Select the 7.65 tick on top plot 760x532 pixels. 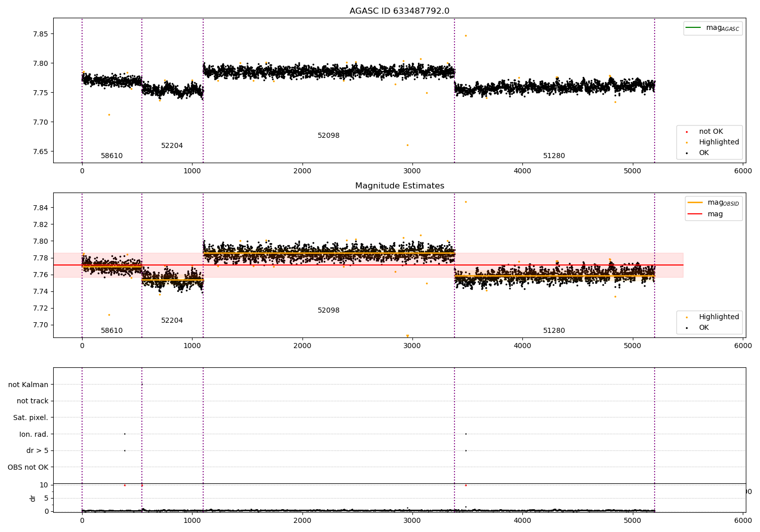(41, 151)
